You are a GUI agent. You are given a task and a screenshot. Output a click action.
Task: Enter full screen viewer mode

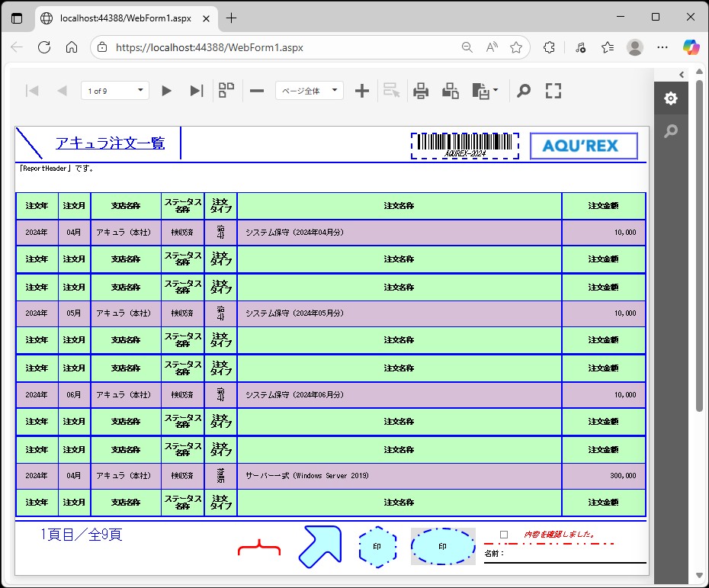553,92
